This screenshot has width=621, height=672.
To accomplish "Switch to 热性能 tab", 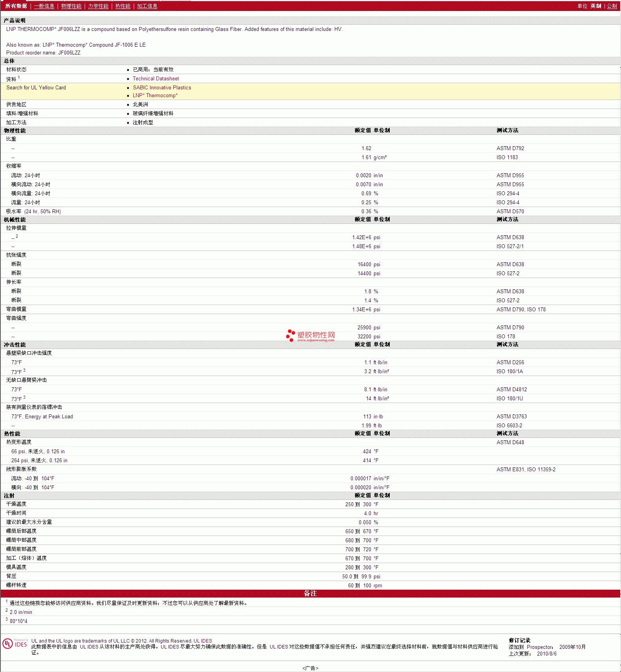I will 123,6.
